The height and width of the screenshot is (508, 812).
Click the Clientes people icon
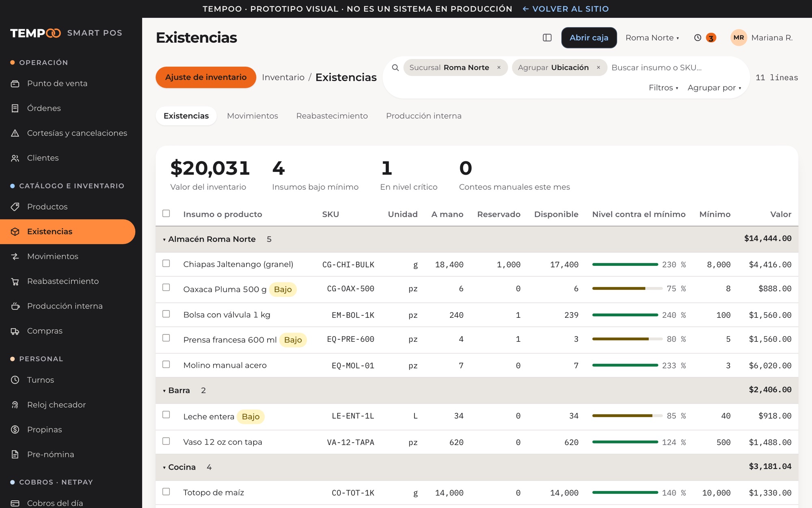click(15, 158)
